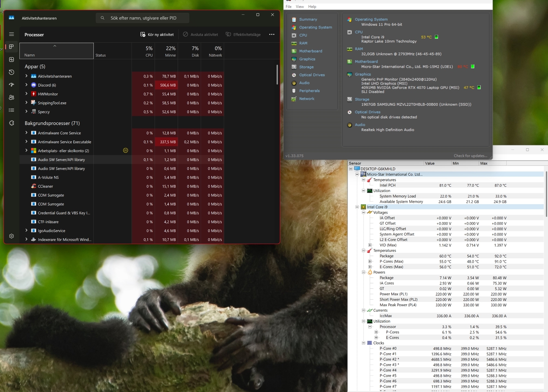Select the IccMax current row in HWMonitor
The image size is (548, 392).
pyautogui.click(x=443, y=316)
